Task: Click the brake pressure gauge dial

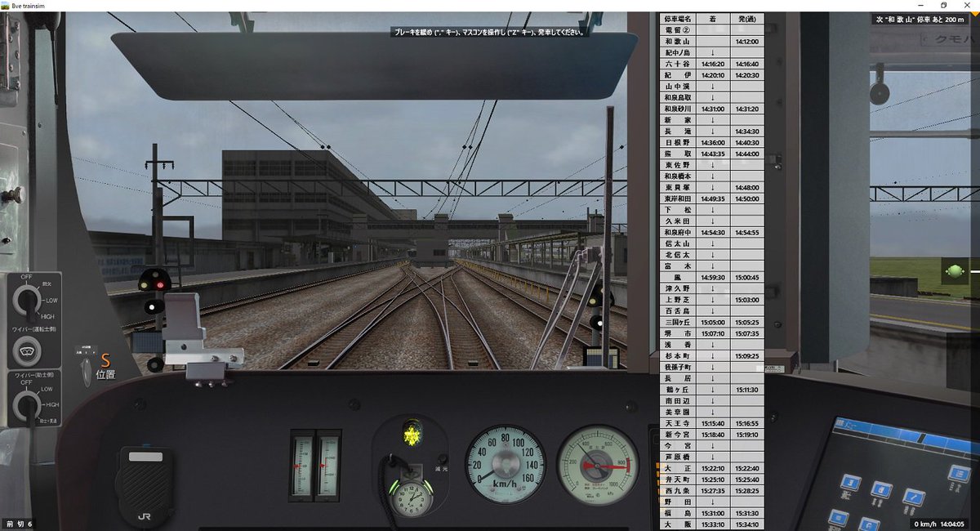Action: point(598,465)
